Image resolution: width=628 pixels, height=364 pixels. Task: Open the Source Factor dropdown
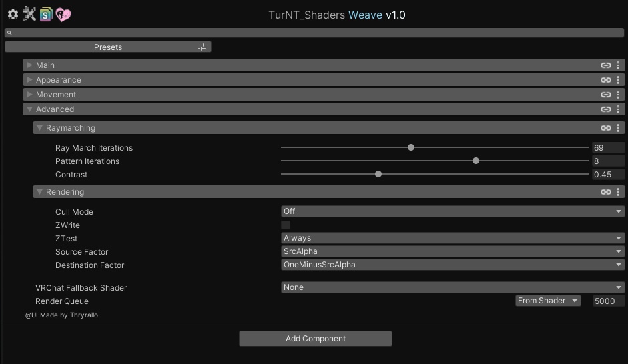point(452,251)
